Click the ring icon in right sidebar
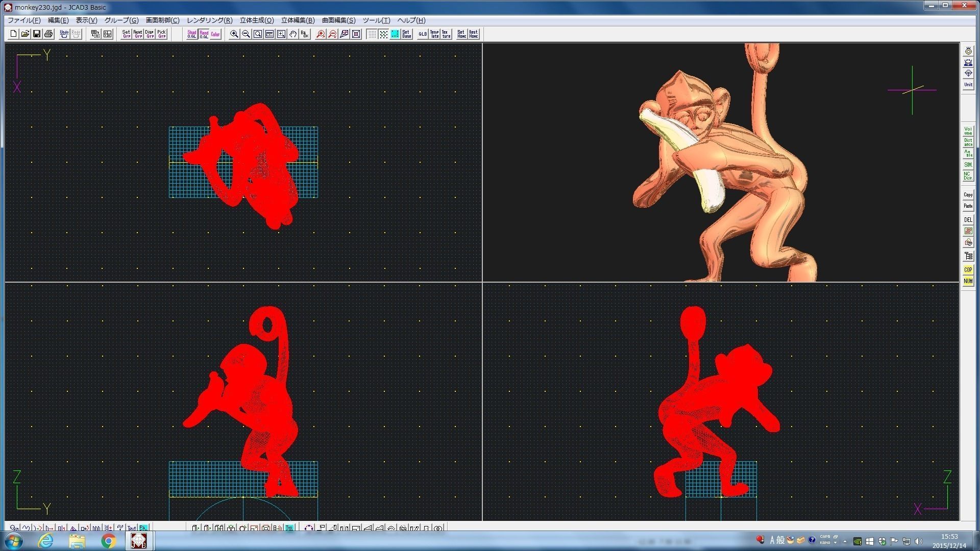This screenshot has width=980, height=551. 968,51
